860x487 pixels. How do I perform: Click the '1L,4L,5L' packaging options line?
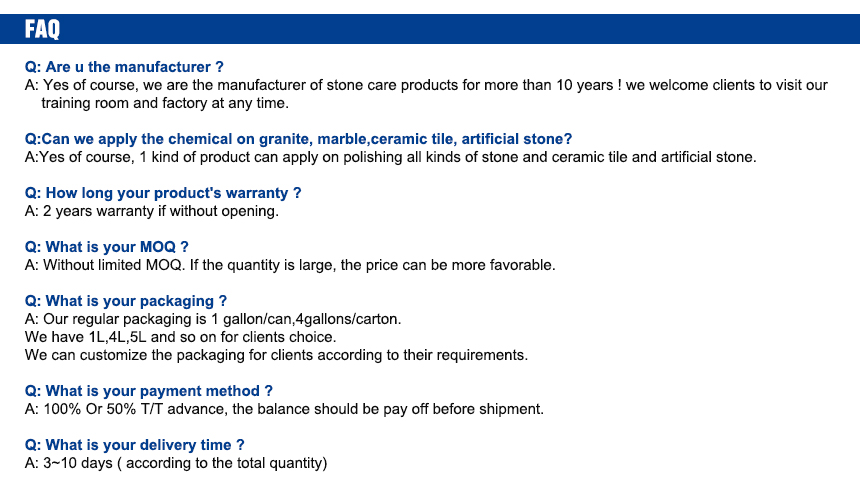pyautogui.click(x=180, y=337)
